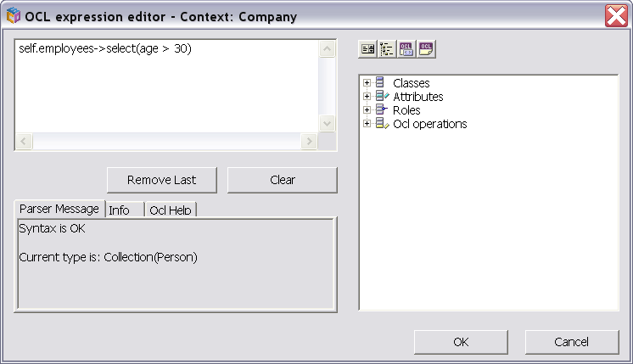This screenshot has width=633, height=364.
Task: Expand the Ocl operations tree node
Action: pyautogui.click(x=367, y=124)
